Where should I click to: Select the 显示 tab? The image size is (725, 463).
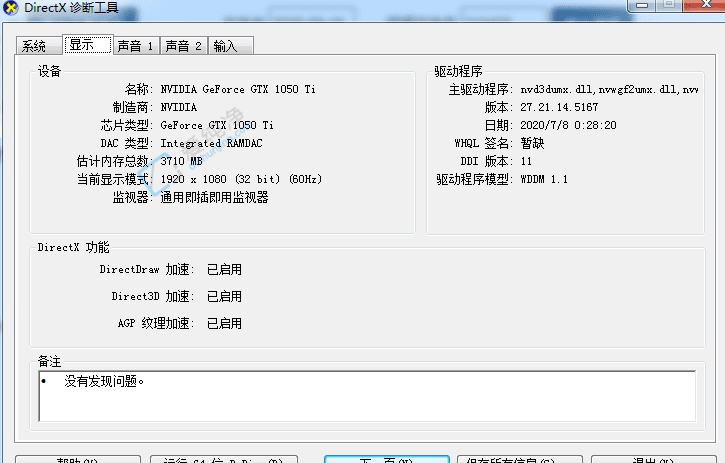point(87,44)
